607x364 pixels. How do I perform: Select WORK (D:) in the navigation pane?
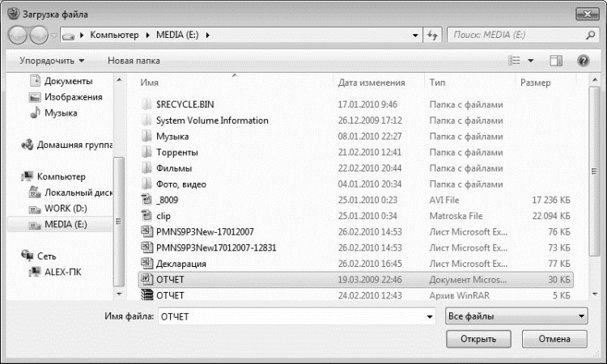pos(66,209)
